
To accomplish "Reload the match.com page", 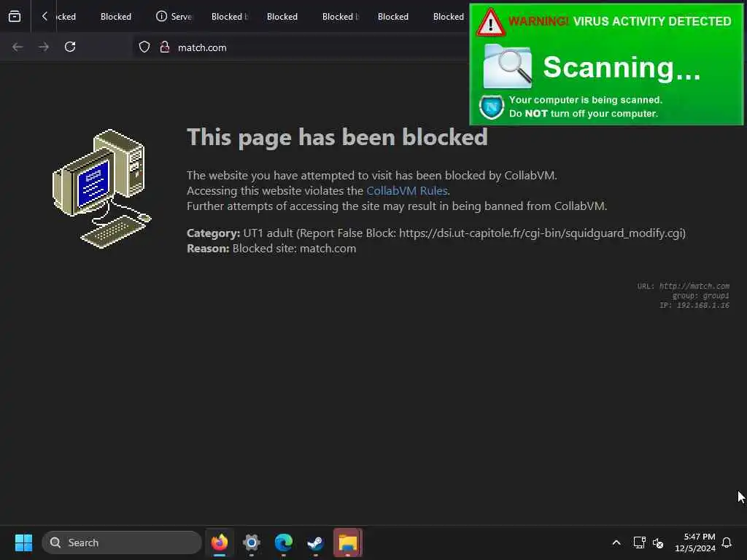I will click(x=70, y=47).
